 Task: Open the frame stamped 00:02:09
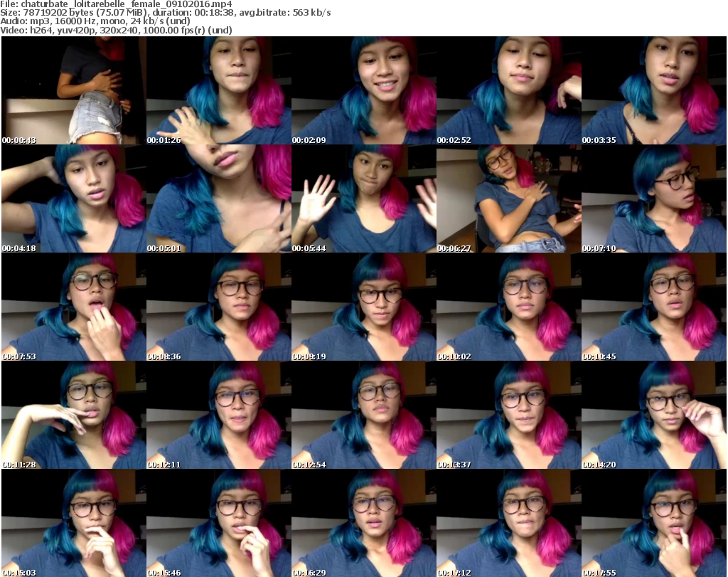click(x=363, y=90)
